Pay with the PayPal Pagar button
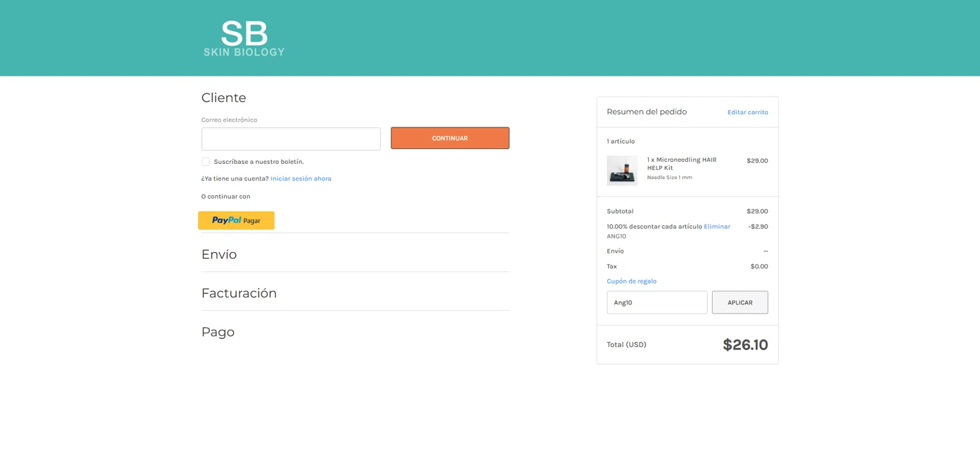The image size is (980, 469). [x=236, y=221]
